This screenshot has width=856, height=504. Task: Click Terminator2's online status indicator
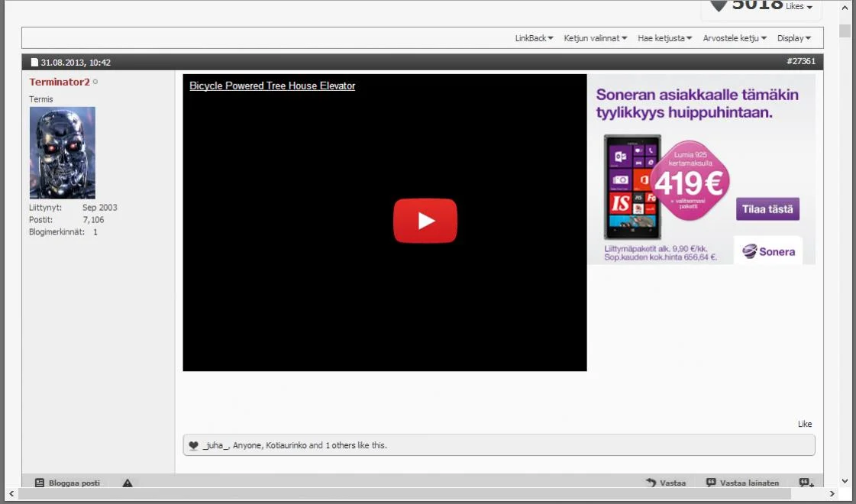pyautogui.click(x=95, y=82)
